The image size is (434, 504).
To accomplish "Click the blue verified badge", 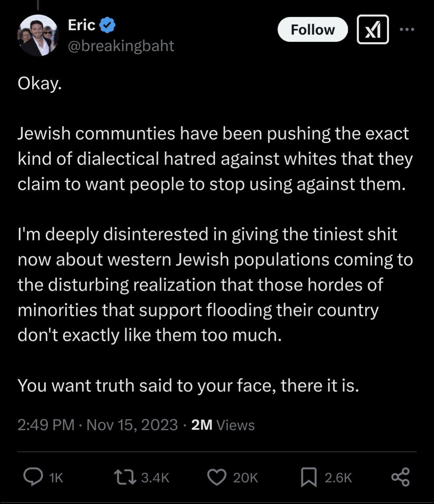I will (x=107, y=25).
